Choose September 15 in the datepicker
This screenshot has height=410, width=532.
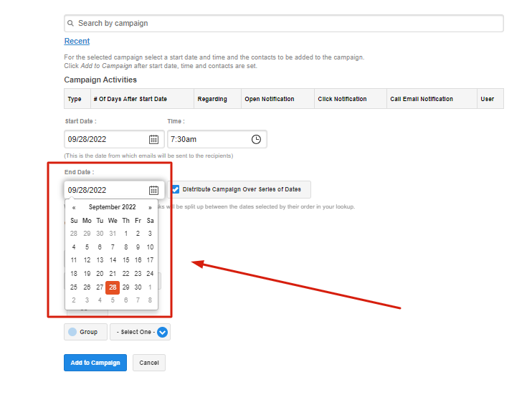[x=125, y=260]
